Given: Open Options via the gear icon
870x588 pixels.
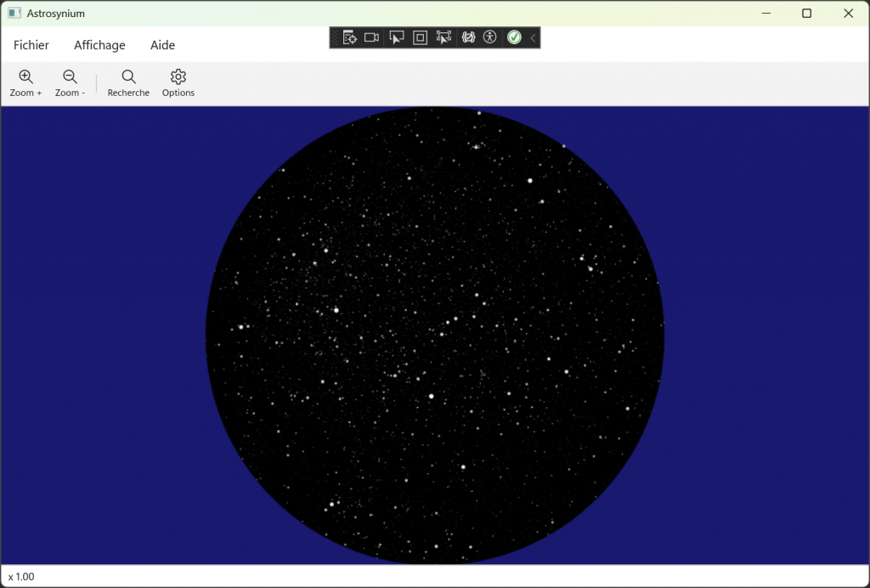Looking at the screenshot, I should [178, 81].
